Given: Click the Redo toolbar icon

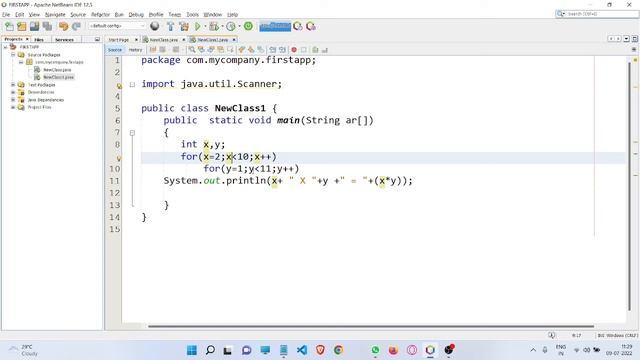Looking at the screenshot, I should point(76,27).
